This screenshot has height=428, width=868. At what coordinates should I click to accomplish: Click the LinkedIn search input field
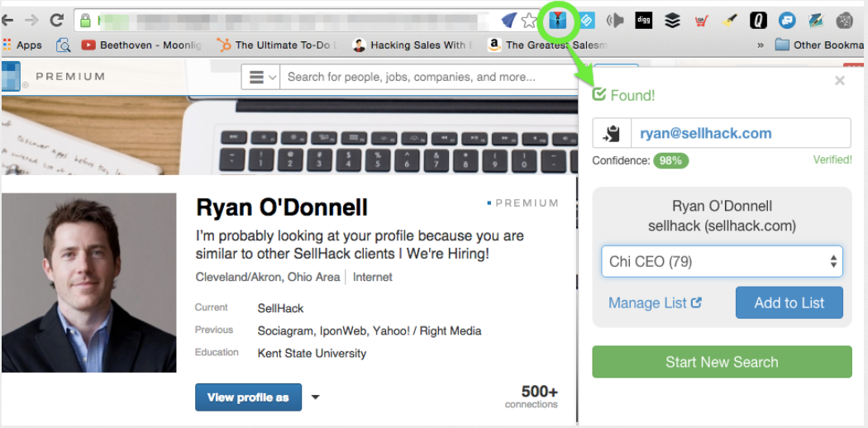coord(429,77)
